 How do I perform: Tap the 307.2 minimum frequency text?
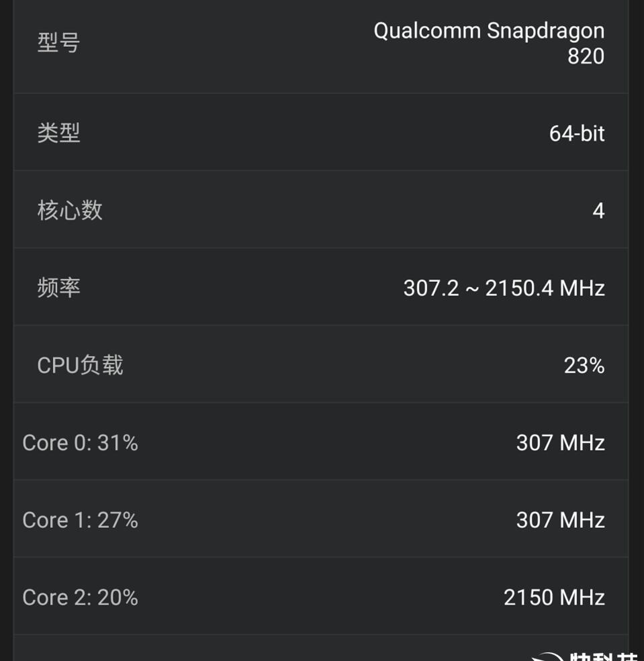pos(431,289)
